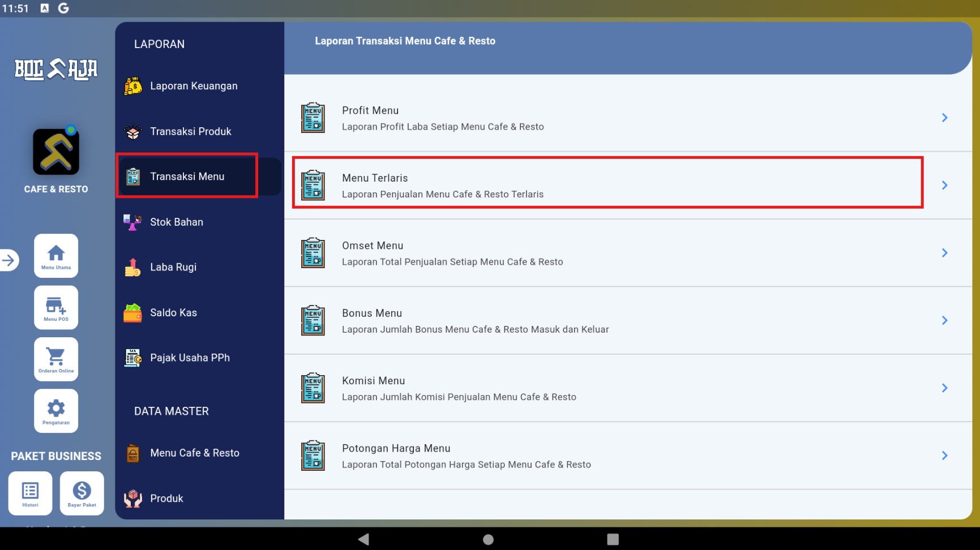
Task: Tap the status bar clock showing 11:51
Action: (15, 8)
